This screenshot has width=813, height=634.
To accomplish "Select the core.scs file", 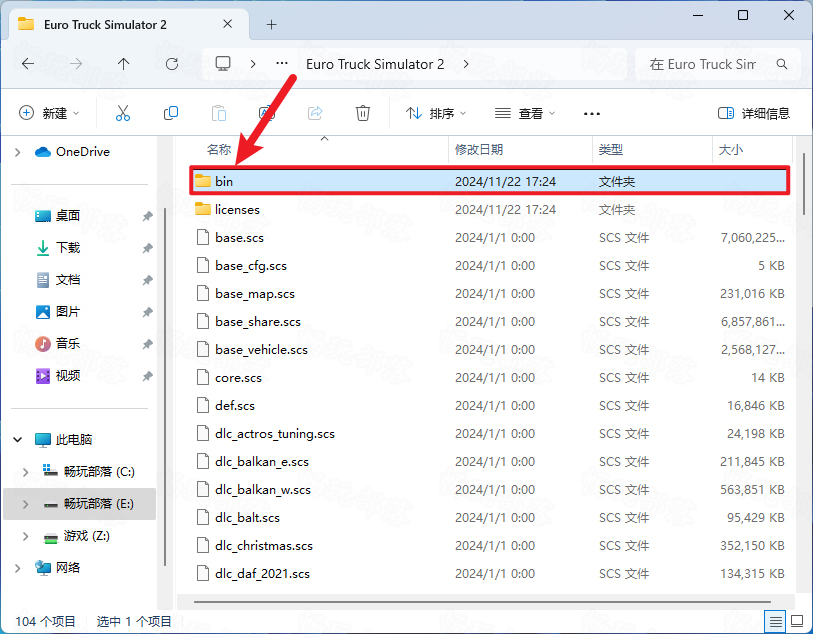I will click(489, 377).
